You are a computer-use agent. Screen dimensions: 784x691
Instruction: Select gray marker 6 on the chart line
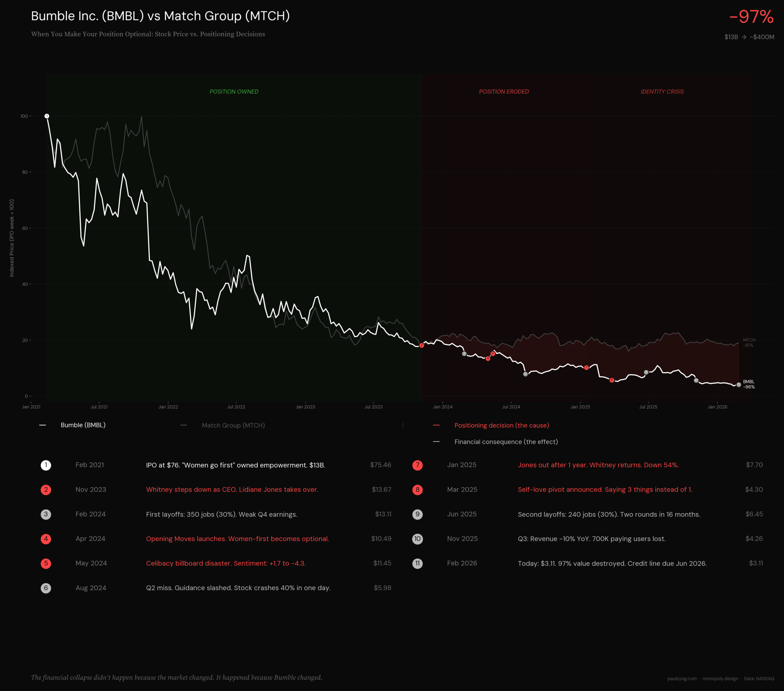coord(526,374)
